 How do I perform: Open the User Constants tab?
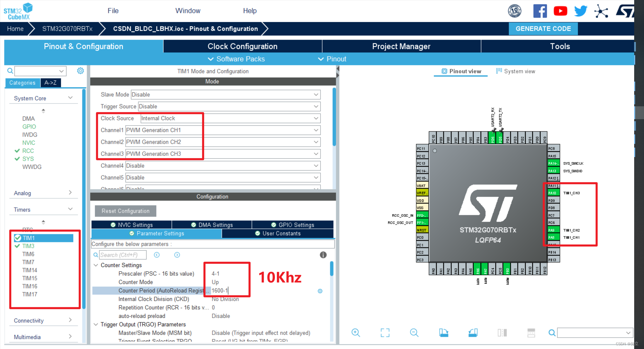(278, 234)
